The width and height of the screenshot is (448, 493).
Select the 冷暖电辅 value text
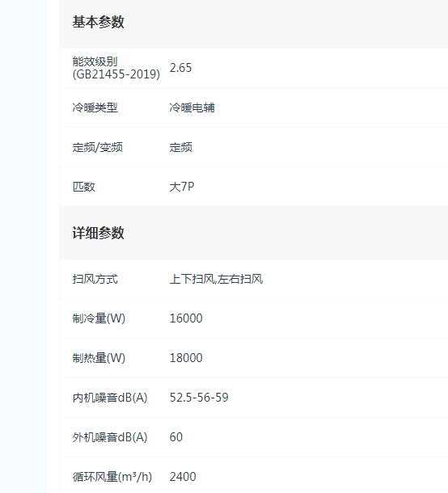point(192,107)
